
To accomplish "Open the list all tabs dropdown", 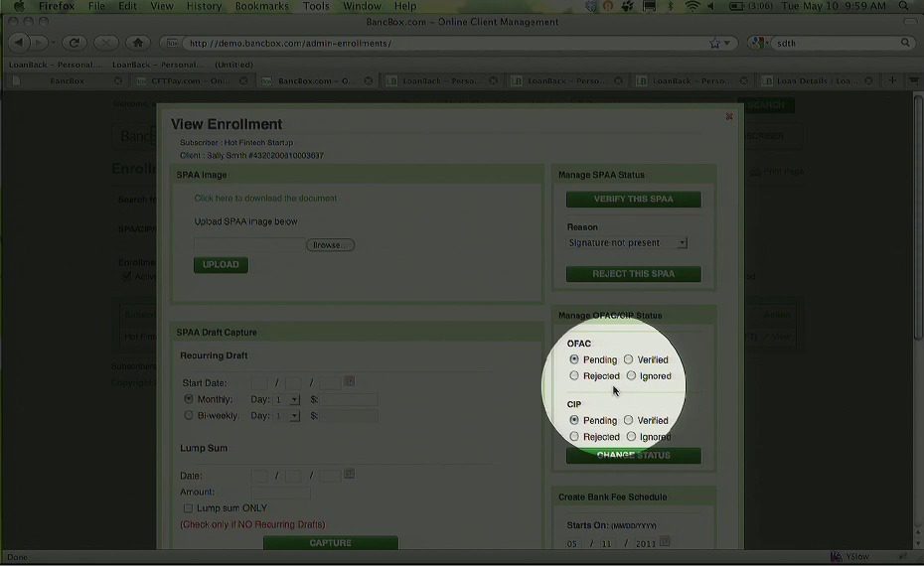I will pyautogui.click(x=914, y=80).
